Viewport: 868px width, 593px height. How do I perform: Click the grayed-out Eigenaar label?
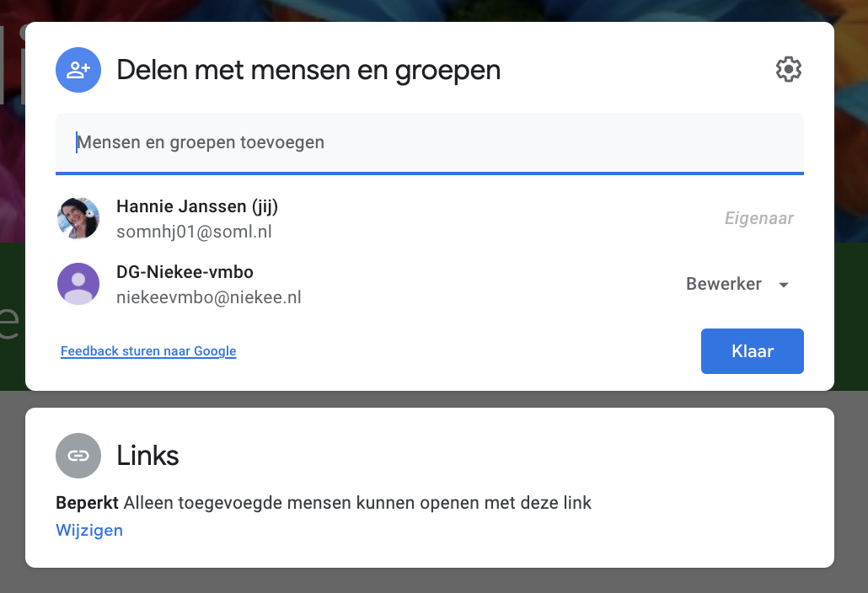coord(759,219)
